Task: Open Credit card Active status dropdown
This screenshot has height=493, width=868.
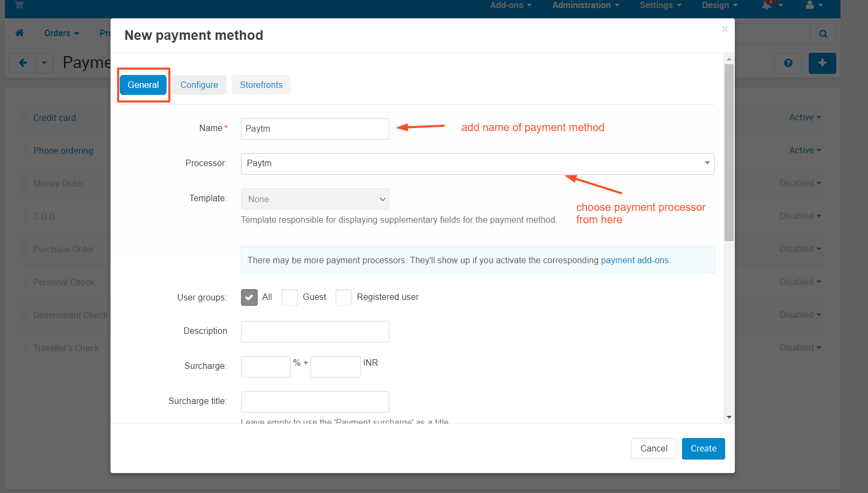Action: point(805,117)
